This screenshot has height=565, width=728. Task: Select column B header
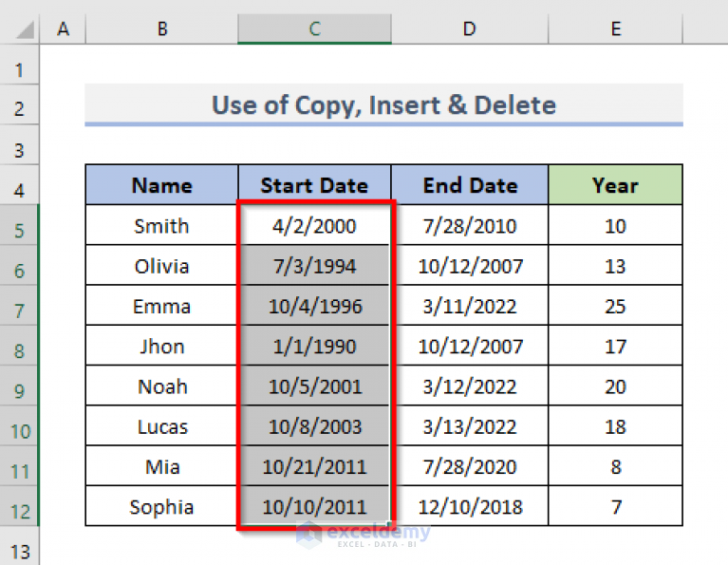(x=161, y=28)
